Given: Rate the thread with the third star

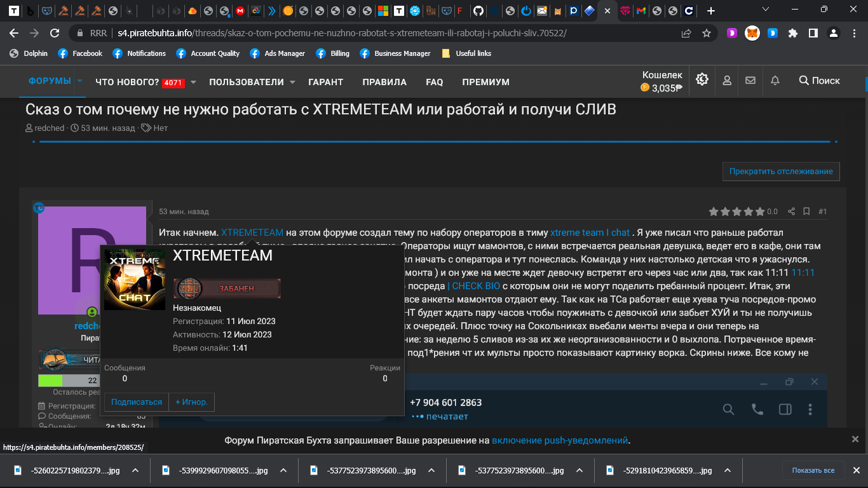Looking at the screenshot, I should tap(737, 212).
